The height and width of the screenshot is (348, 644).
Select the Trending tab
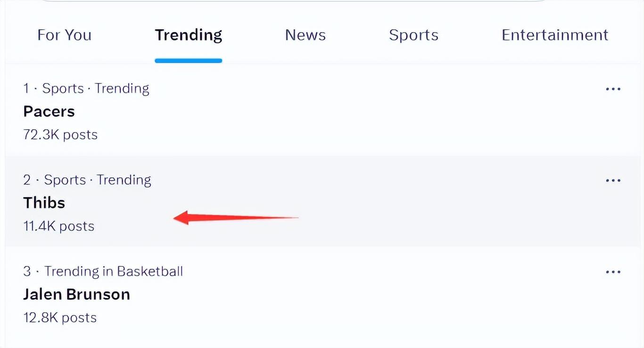pos(188,35)
